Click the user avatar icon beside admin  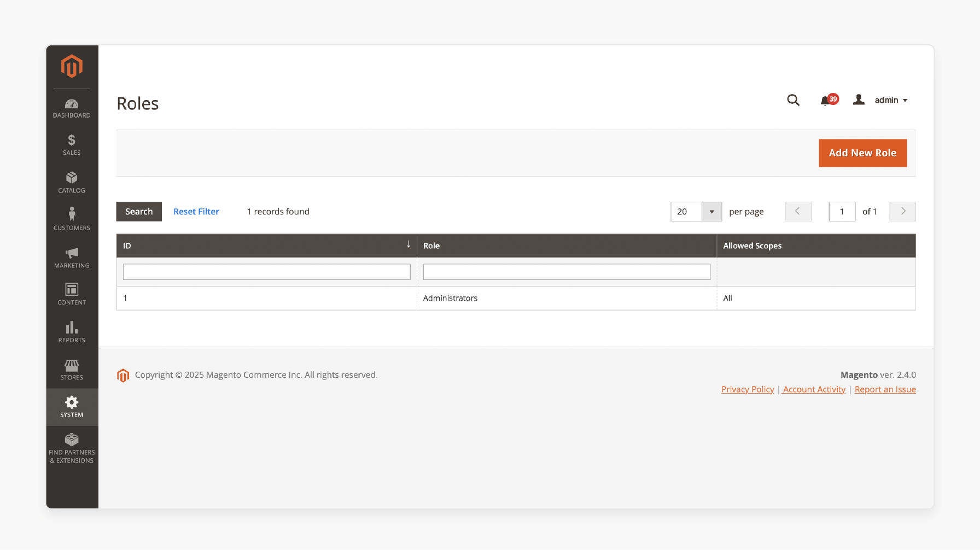pos(859,100)
